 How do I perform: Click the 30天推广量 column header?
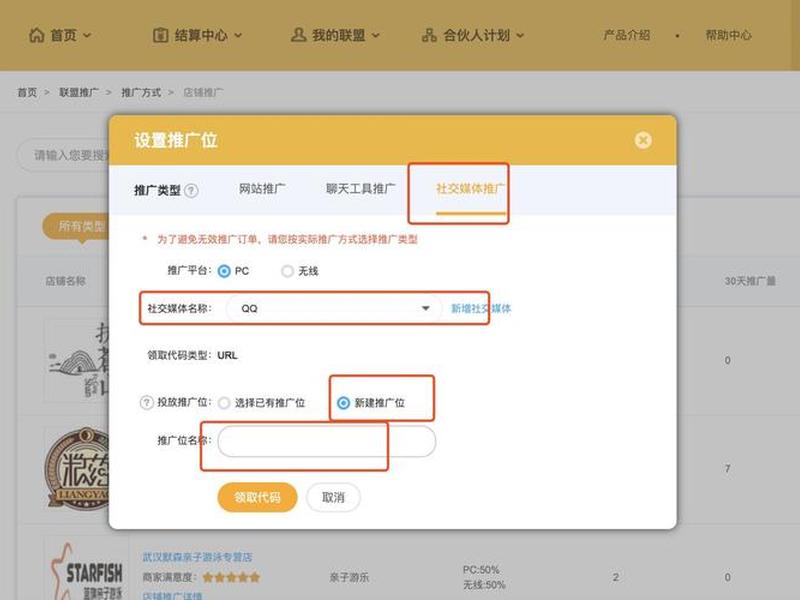pos(750,281)
